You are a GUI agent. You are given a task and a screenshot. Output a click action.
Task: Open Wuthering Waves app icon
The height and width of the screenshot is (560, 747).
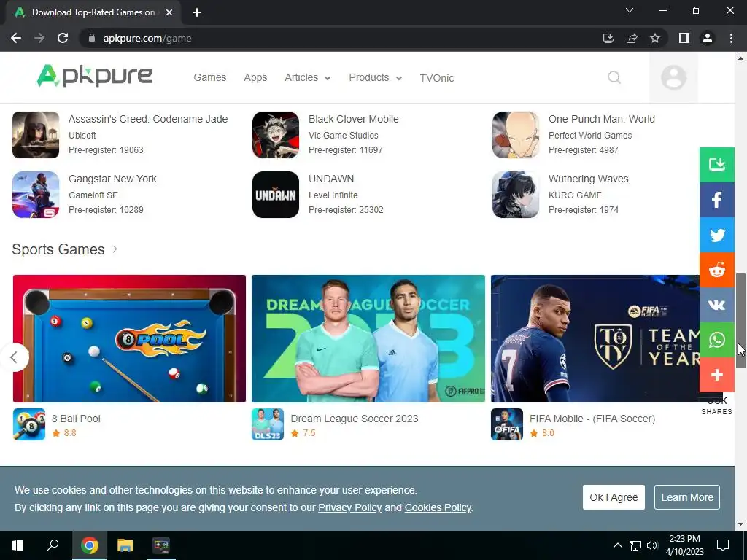click(x=516, y=195)
